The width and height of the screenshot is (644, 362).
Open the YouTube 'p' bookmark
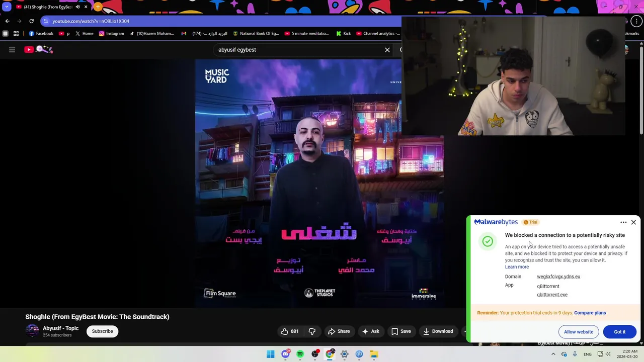pyautogui.click(x=64, y=34)
